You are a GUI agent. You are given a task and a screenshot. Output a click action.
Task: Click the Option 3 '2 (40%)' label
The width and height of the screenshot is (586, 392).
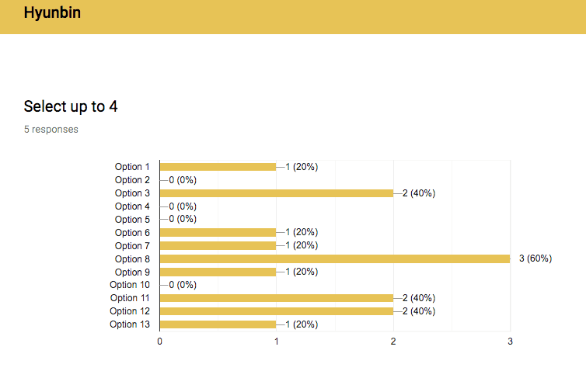(x=419, y=193)
